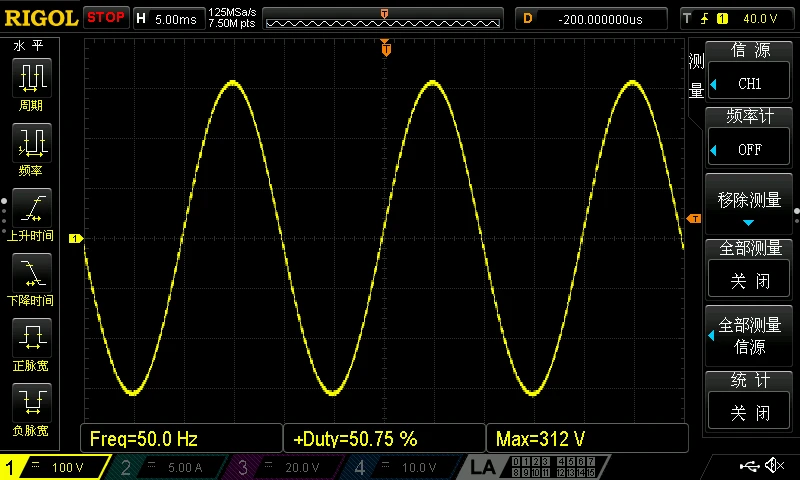This screenshot has height=480, width=800.
Task: Click the STOP run status button
Action: (106, 18)
